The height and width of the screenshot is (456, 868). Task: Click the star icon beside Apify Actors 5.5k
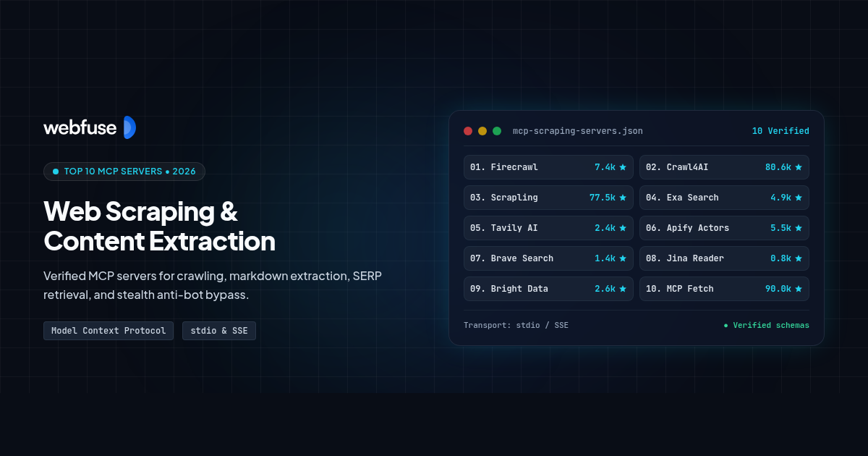click(x=799, y=228)
